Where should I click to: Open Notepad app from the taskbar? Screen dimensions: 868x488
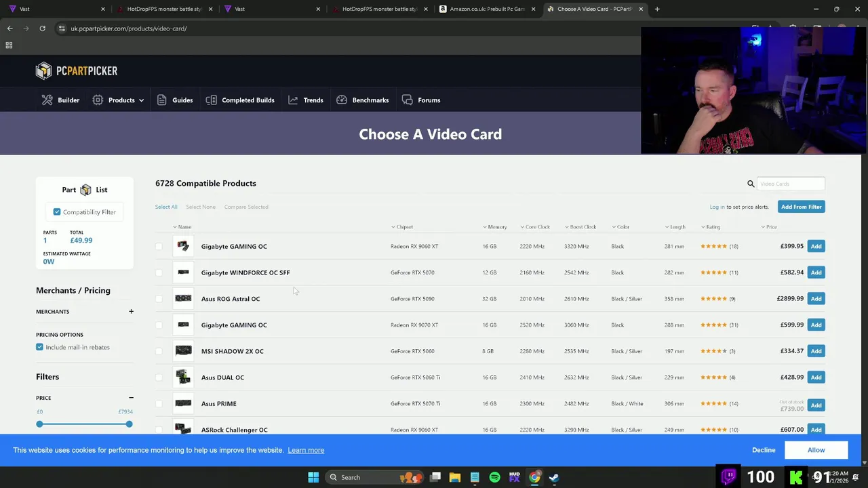tap(475, 477)
